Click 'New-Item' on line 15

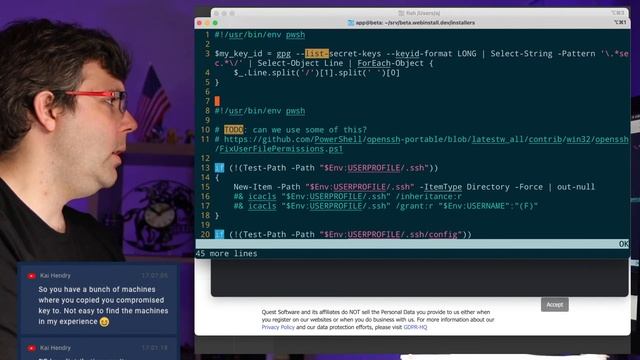coord(253,187)
